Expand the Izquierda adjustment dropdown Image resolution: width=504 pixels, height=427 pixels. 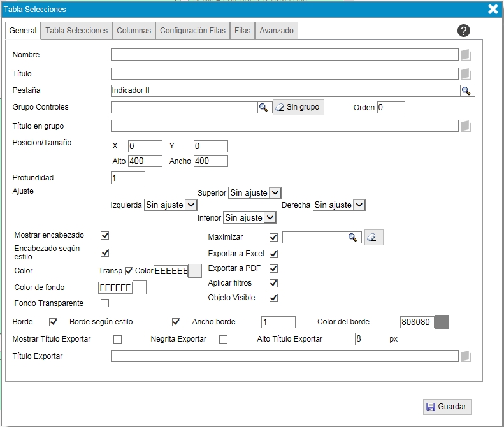point(171,205)
